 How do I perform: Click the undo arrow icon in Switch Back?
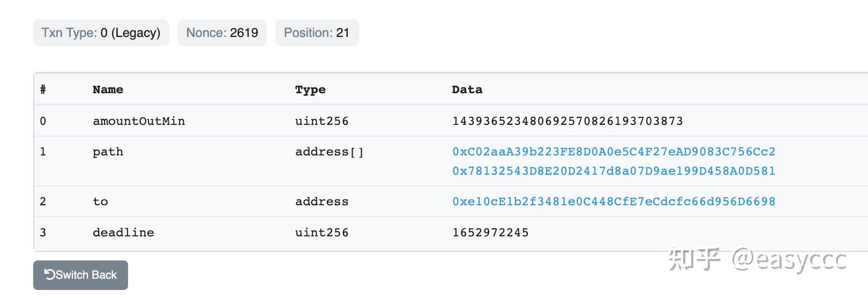[49, 274]
